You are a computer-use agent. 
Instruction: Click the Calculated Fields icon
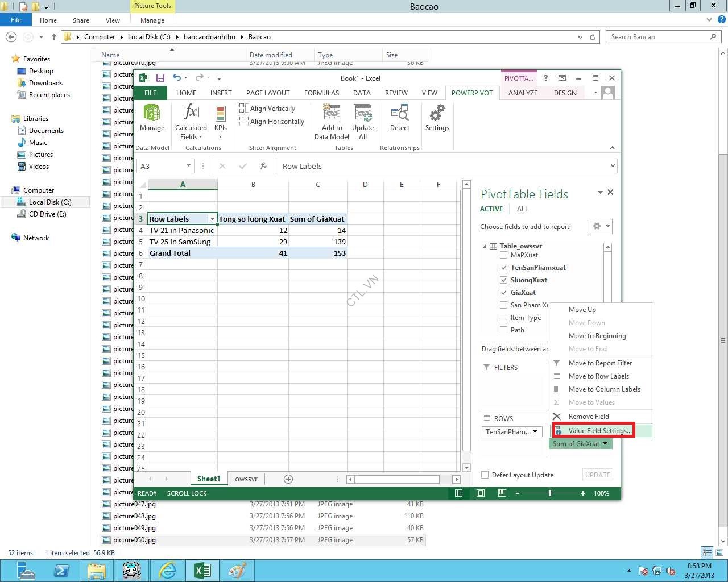(x=191, y=114)
